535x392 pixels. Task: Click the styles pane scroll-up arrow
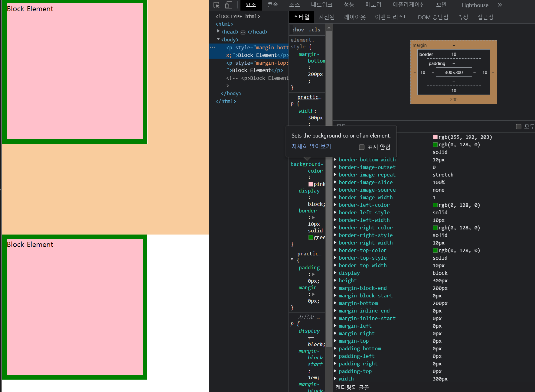[329, 28]
